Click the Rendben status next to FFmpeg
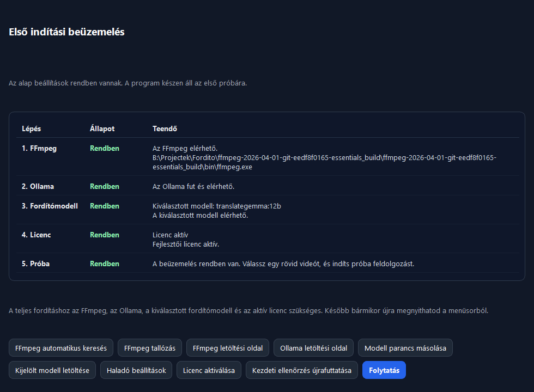 [104, 148]
